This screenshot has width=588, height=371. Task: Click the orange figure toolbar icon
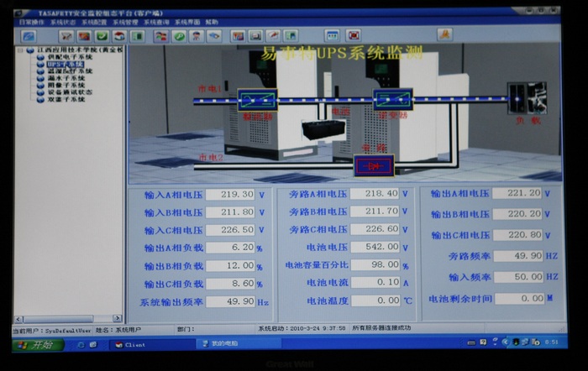click(x=444, y=34)
